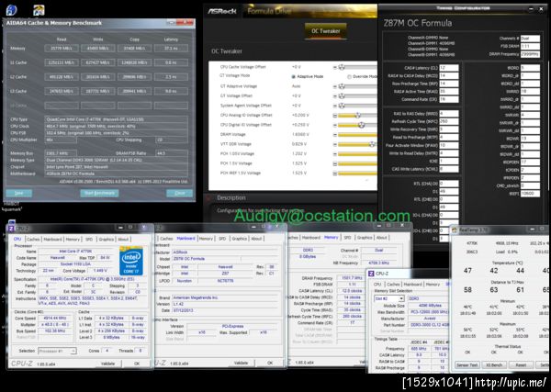Adjust VTT DDR Voltage slider handle
This screenshot has height=392, width=551.
coord(372,144)
